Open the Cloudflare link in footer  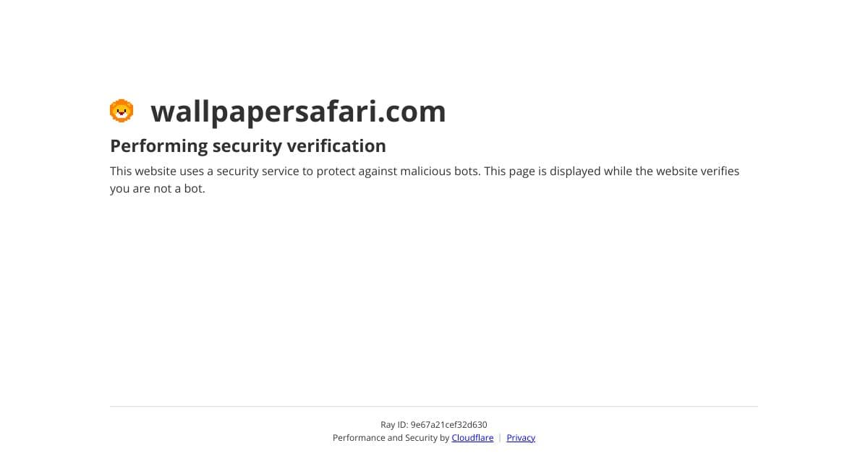(472, 438)
